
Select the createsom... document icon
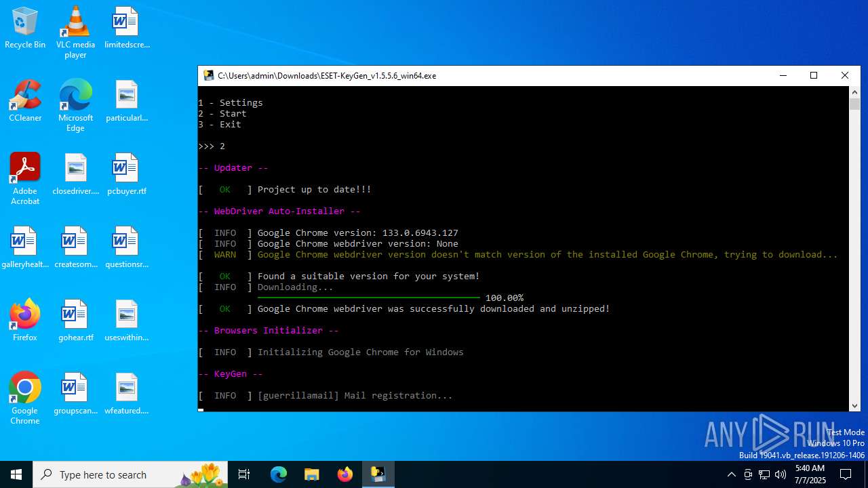click(x=75, y=248)
